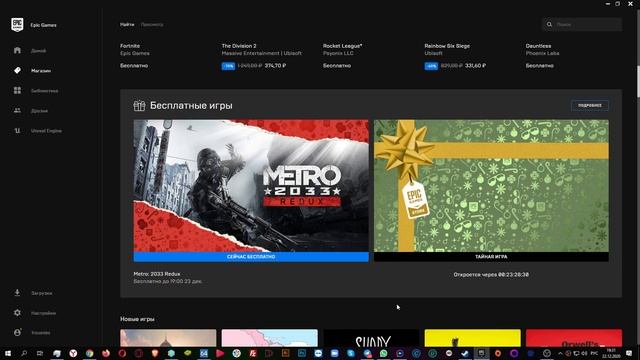Image resolution: width=640 pixels, height=360 pixels.
Task: Click the mystery game unlock countdown timer
Action: coord(491,275)
